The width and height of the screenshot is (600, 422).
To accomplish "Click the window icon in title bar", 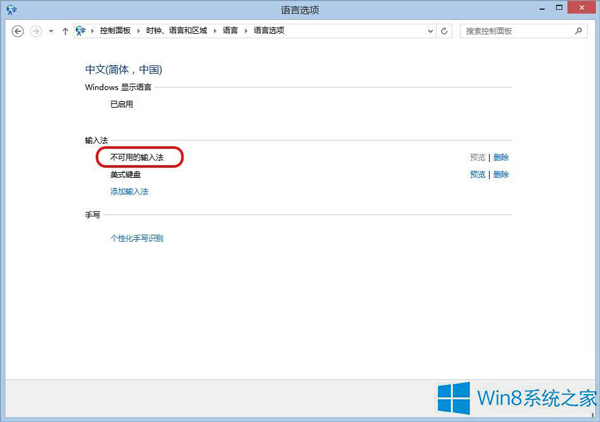I will (x=11, y=10).
